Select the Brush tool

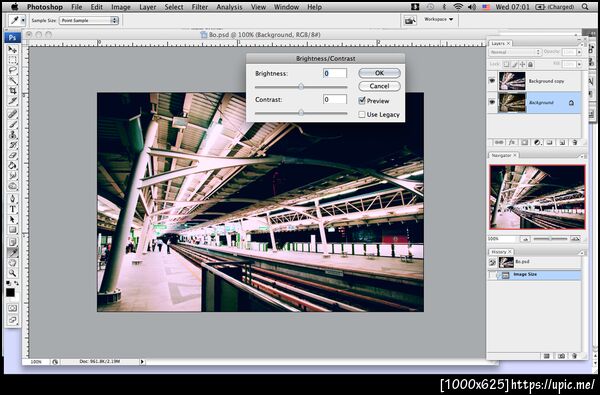coord(12,124)
